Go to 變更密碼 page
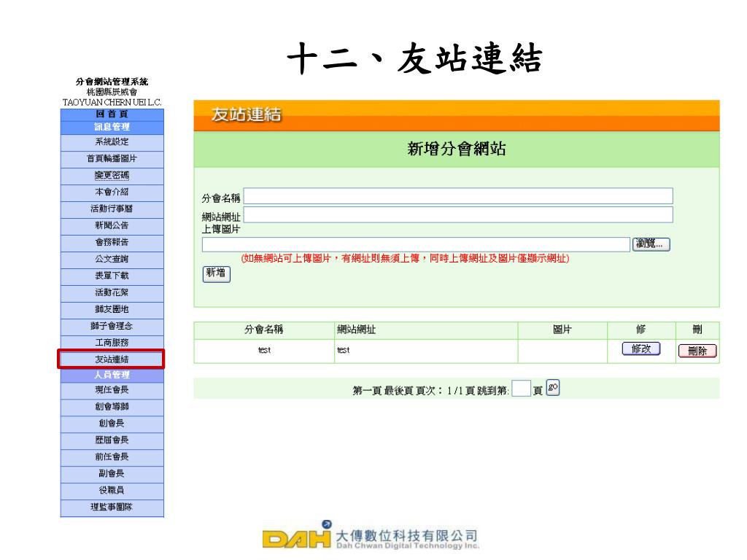Viewport: 747px width, 560px height. [x=112, y=175]
